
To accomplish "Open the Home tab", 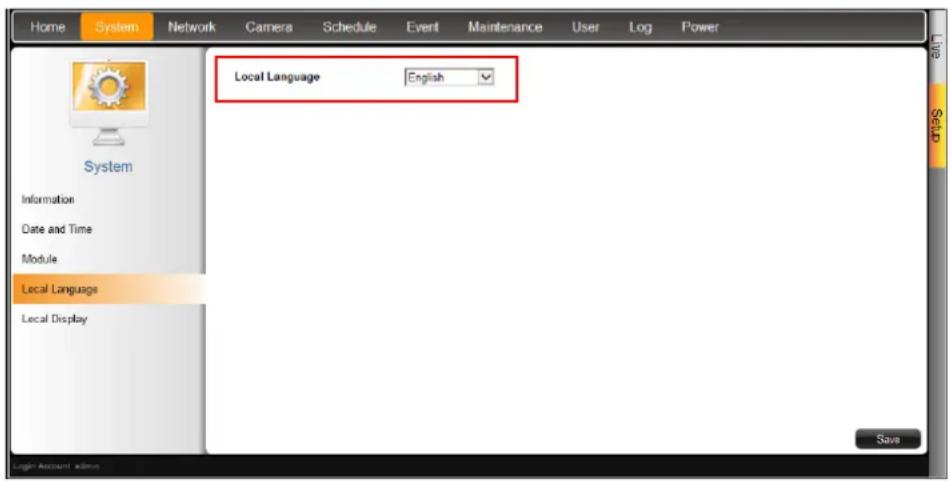I will click(47, 27).
